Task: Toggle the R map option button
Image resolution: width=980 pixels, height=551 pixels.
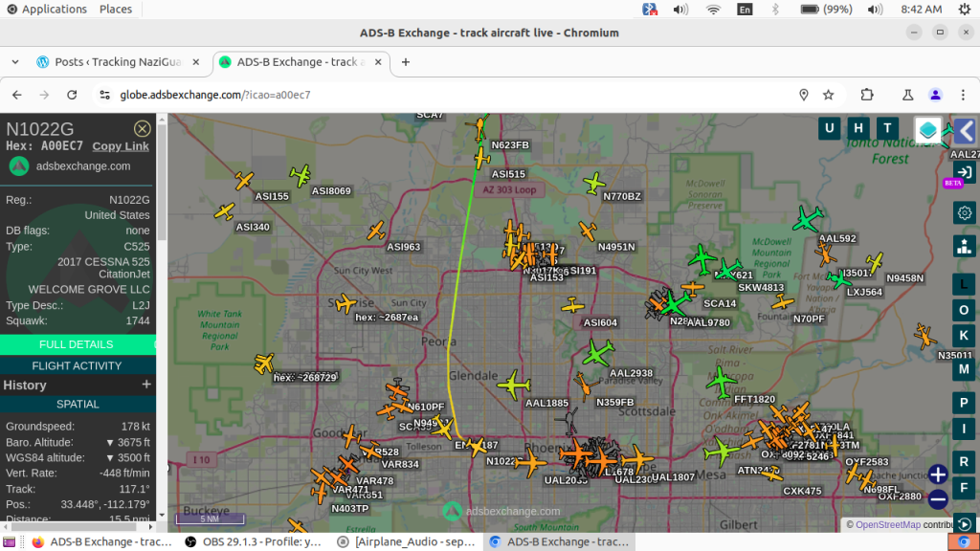Action: click(964, 462)
